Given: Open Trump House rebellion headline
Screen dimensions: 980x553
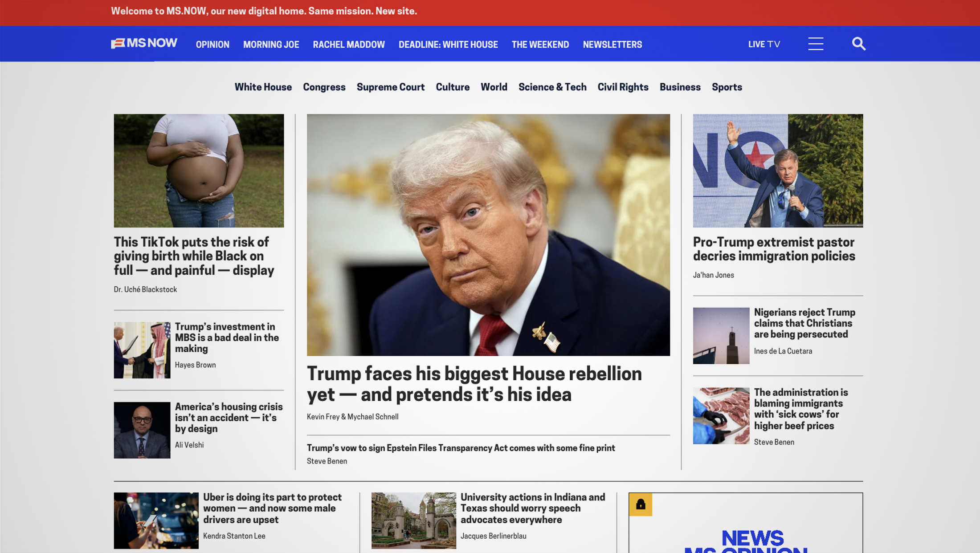Looking at the screenshot, I should (x=474, y=384).
